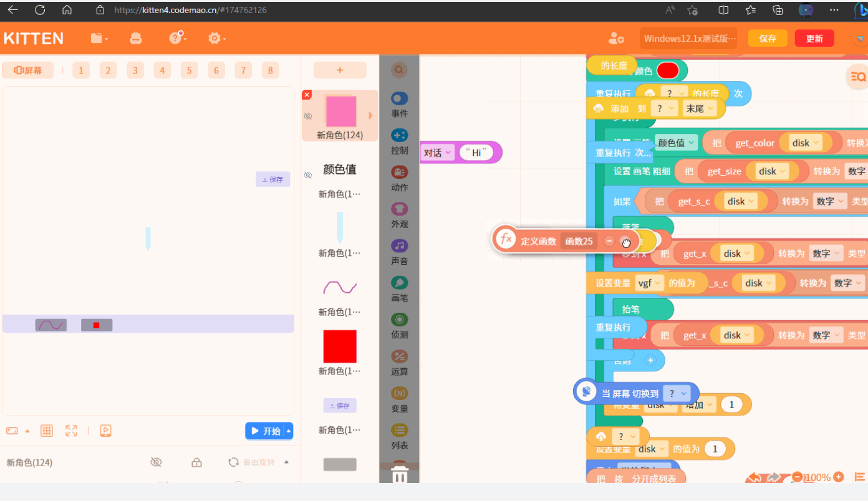The image size is (868, 501).
Task: Open the 事件 block category
Action: pos(400,105)
